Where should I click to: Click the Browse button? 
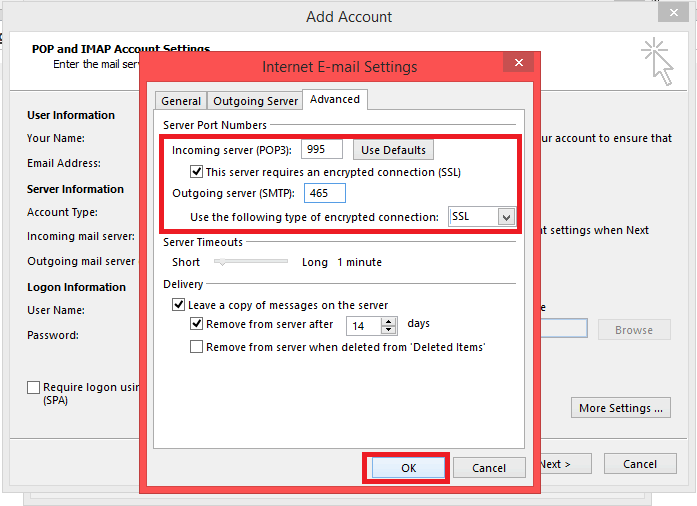click(x=633, y=330)
